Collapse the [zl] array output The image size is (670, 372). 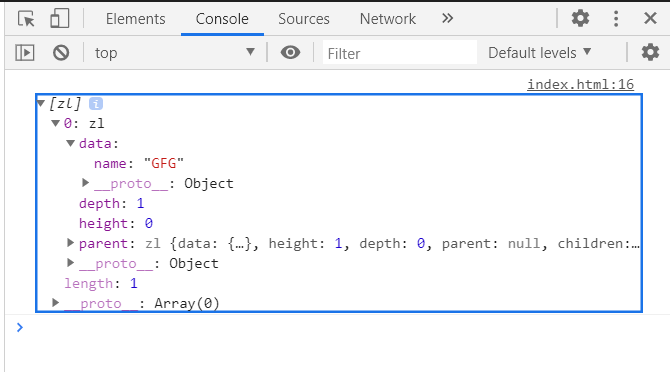click(41, 103)
